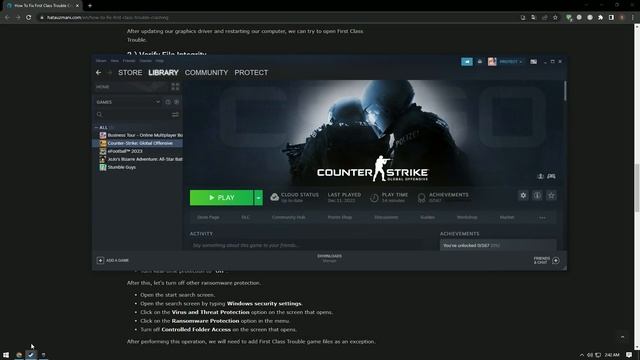Image resolution: width=640 pixels, height=360 pixels.
Task: Open the Steam announcements button
Action: point(467,62)
